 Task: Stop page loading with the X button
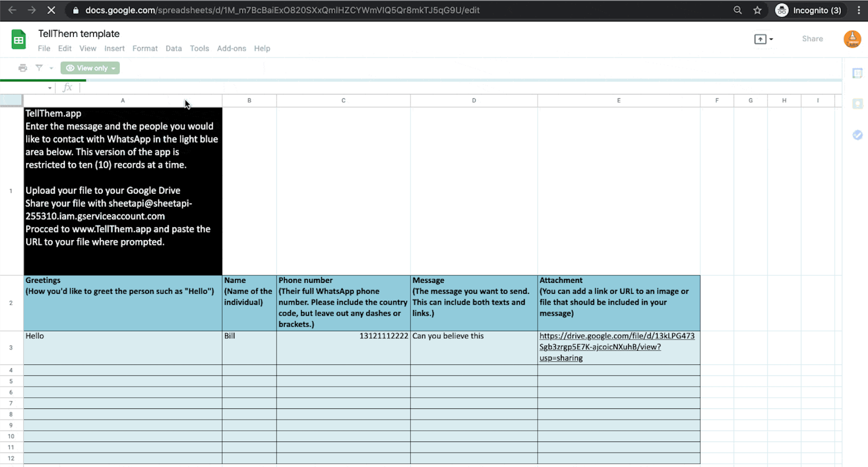(52, 10)
